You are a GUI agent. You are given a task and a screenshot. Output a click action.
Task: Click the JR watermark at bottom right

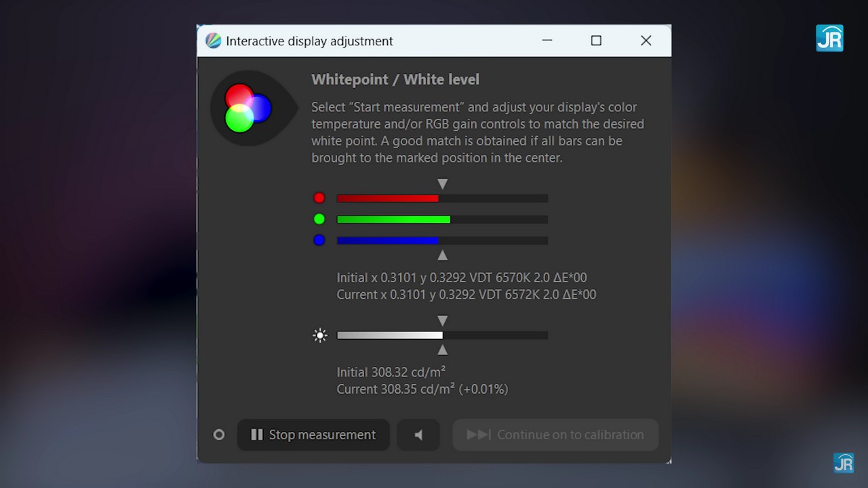pos(844,463)
